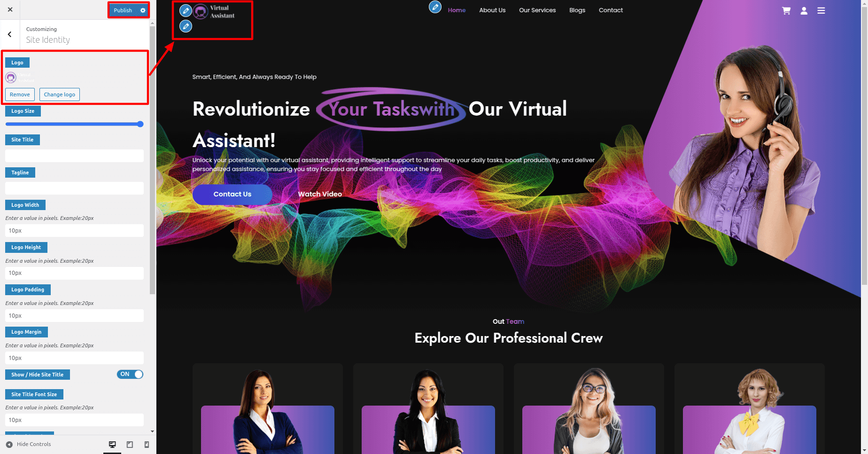Image resolution: width=868 pixels, height=454 pixels.
Task: Open the user account icon
Action: pos(804,11)
